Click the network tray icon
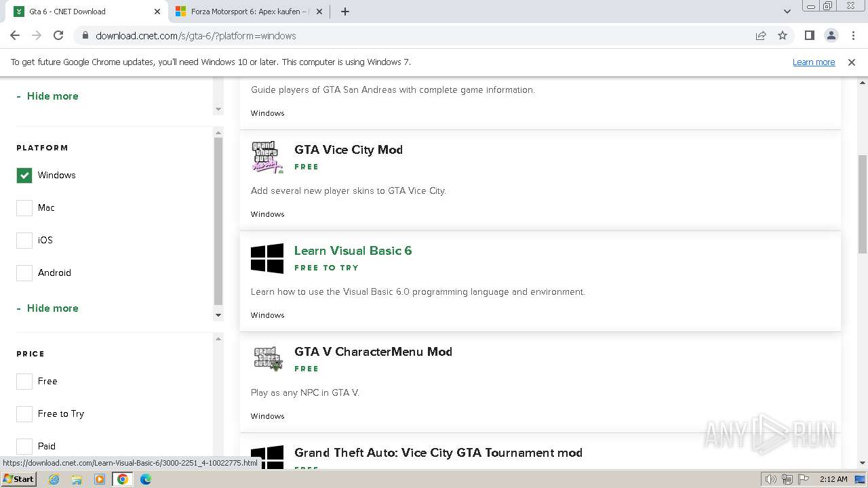This screenshot has height=488, width=868. 787,479
